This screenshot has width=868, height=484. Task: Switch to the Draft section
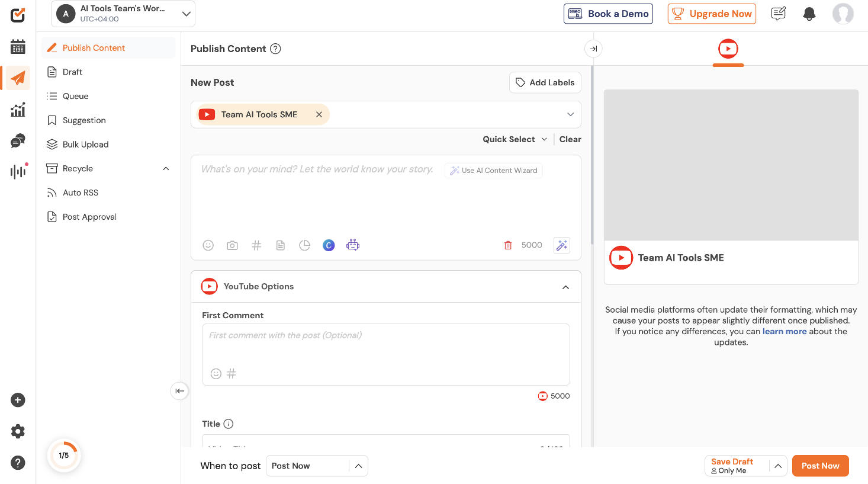point(71,72)
